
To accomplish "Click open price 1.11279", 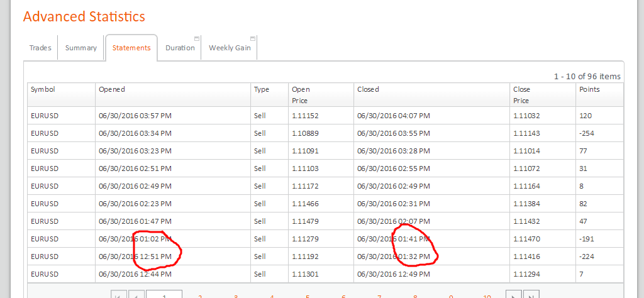I will click(x=305, y=239).
